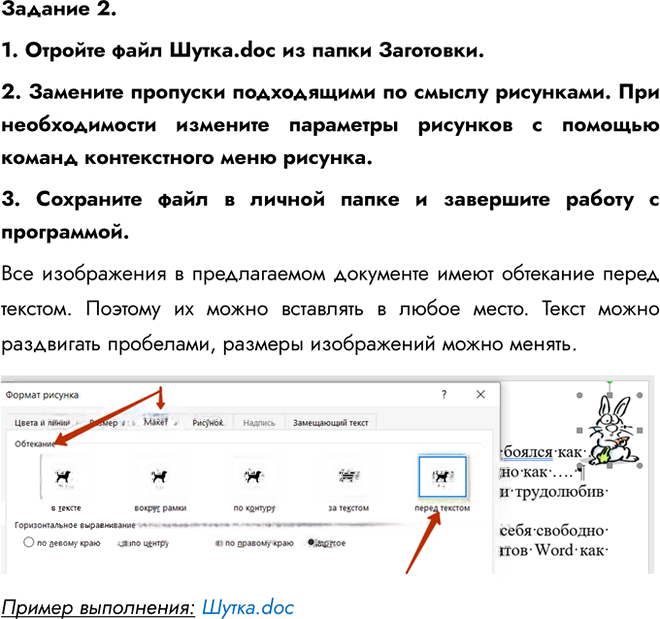Click the document text 'боялся как'
Image resolution: width=660 pixels, height=619 pixels.
click(x=543, y=452)
